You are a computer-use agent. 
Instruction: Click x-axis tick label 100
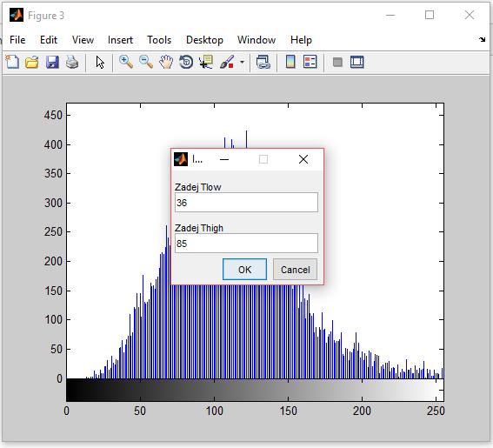[x=215, y=411]
